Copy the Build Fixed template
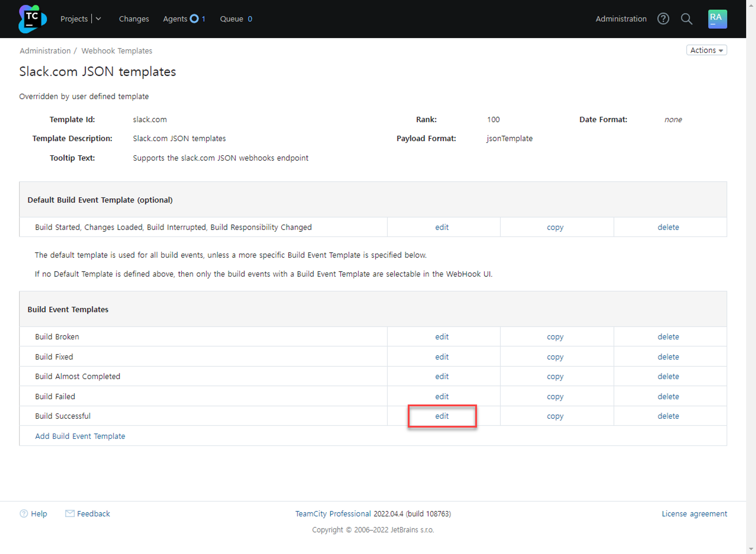Image resolution: width=756 pixels, height=554 pixels. point(555,357)
